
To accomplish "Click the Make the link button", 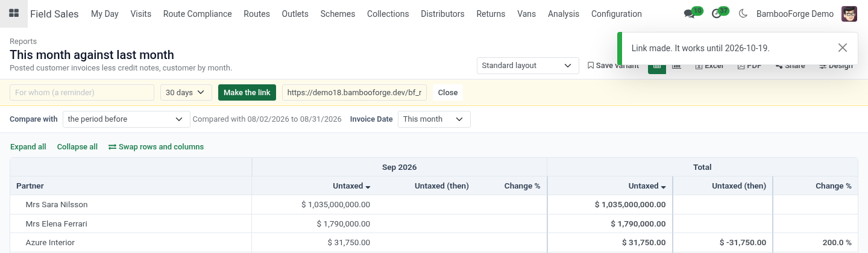I will point(247,92).
